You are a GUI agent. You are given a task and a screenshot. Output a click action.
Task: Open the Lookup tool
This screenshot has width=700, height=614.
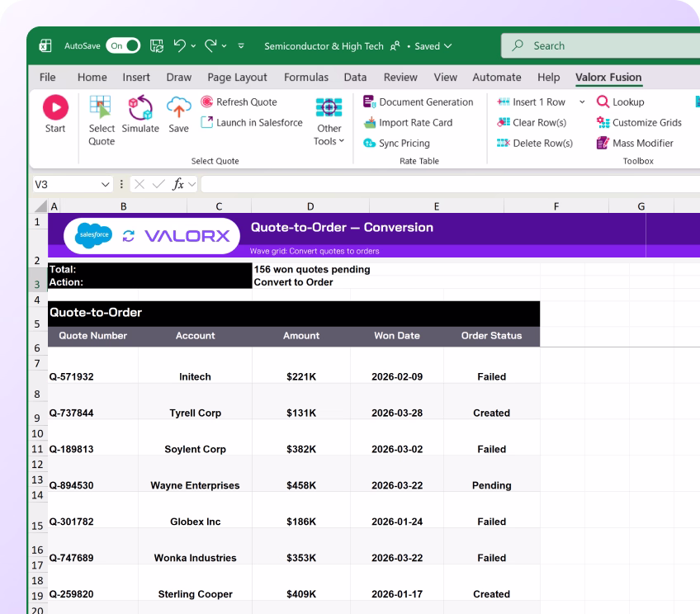pos(620,102)
